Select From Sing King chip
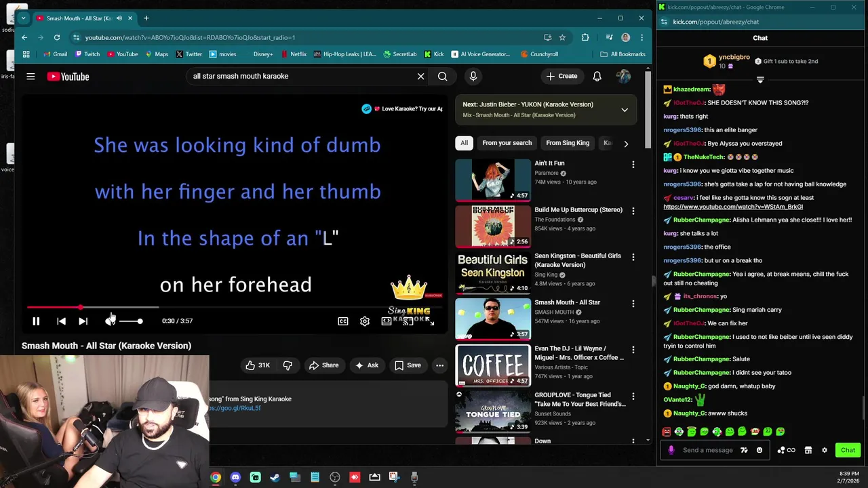 click(568, 143)
